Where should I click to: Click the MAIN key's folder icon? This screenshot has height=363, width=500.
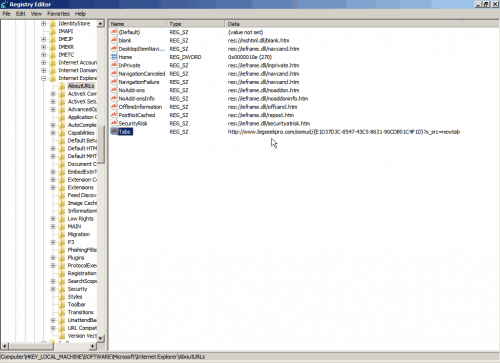[x=62, y=226]
